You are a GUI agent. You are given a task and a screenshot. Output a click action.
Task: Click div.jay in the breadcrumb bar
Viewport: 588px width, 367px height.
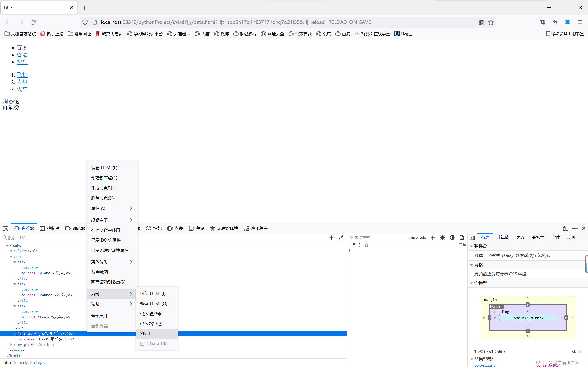pos(40,362)
